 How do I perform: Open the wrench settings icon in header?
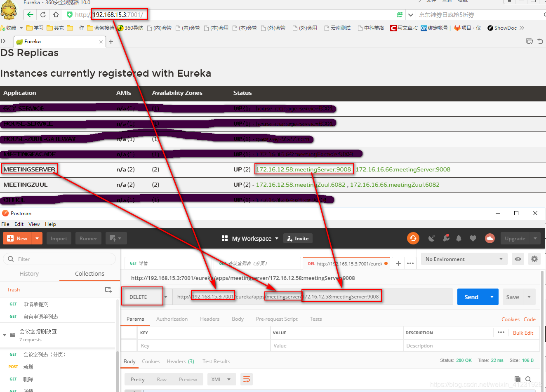[446, 238]
